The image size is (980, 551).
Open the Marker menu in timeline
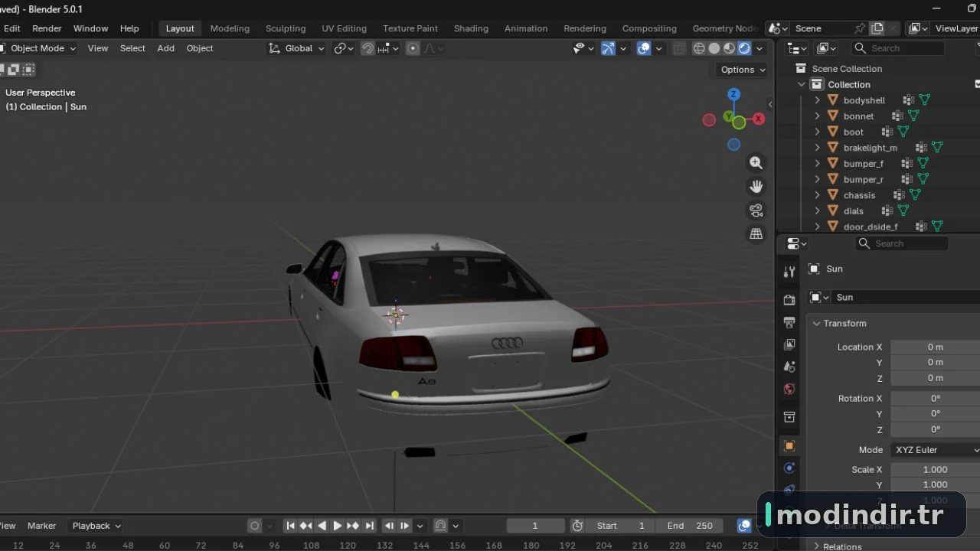click(x=42, y=526)
